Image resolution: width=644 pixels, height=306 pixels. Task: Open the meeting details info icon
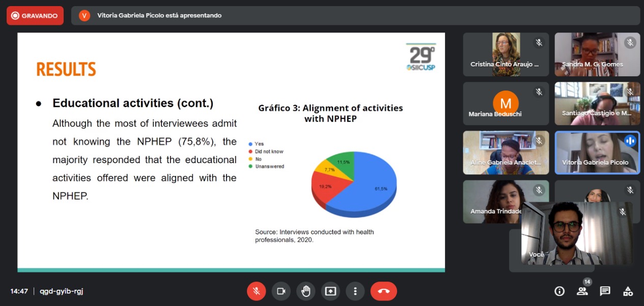(559, 291)
